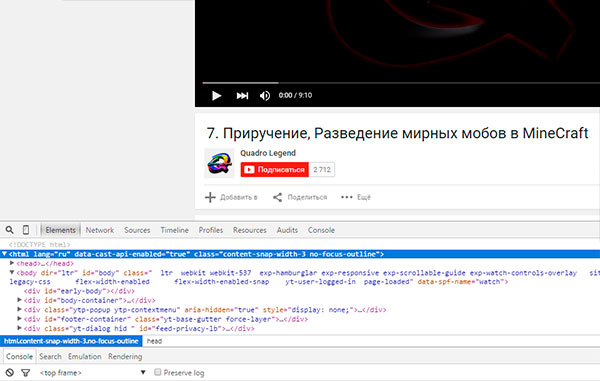
Task: Switch to the Resources tab
Action: (x=250, y=230)
